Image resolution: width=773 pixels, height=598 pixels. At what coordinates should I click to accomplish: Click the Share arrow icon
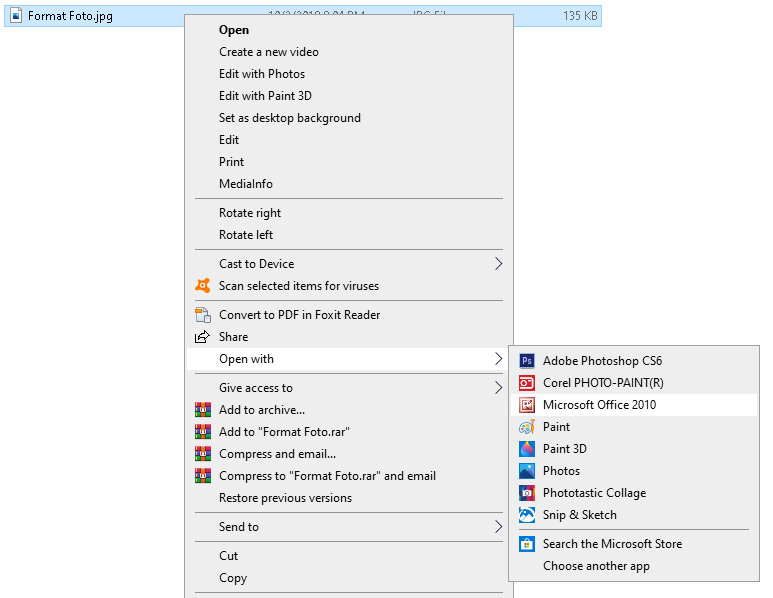(x=202, y=337)
